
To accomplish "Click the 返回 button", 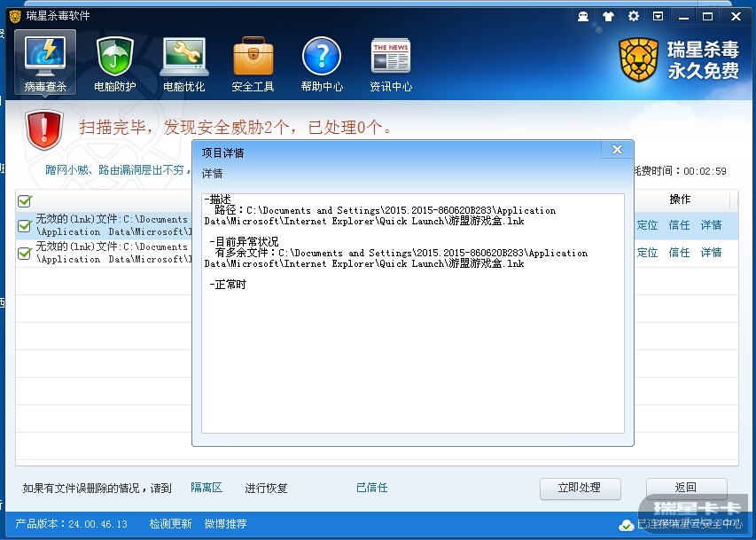I will tap(686, 488).
